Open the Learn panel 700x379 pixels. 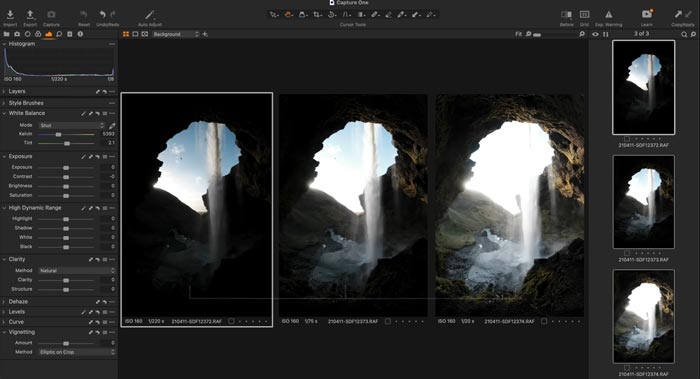(647, 14)
